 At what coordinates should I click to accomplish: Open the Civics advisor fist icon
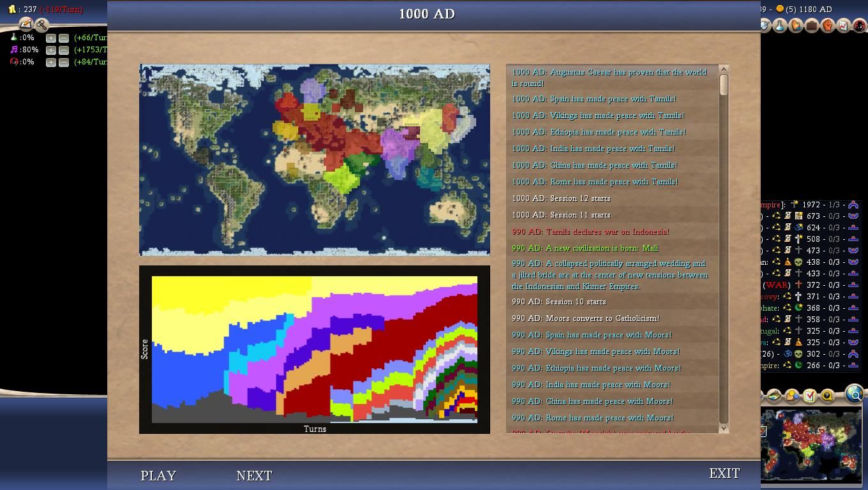point(828,26)
